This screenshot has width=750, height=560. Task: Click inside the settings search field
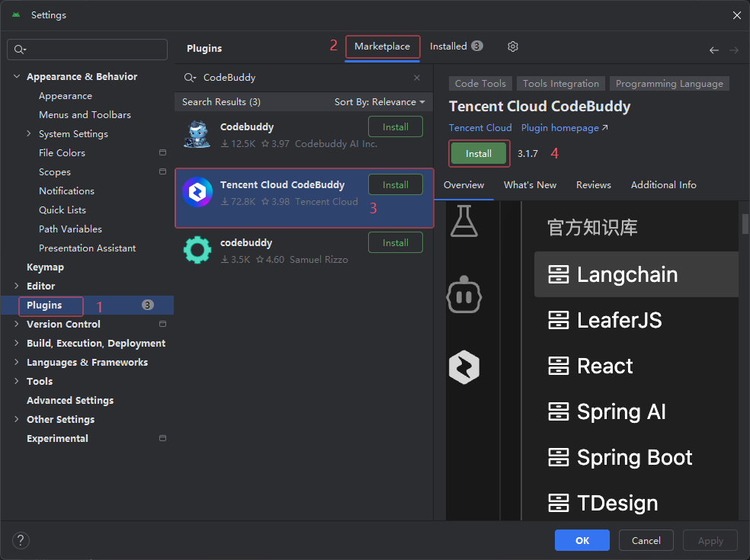pos(87,49)
